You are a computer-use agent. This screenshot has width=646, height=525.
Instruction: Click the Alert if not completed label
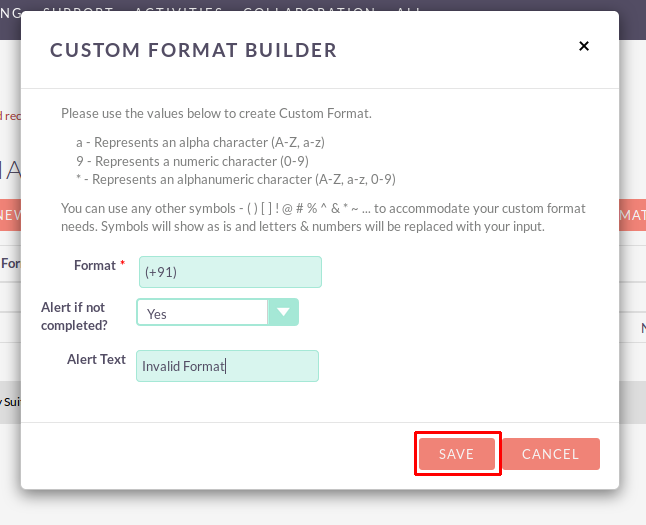(74, 316)
